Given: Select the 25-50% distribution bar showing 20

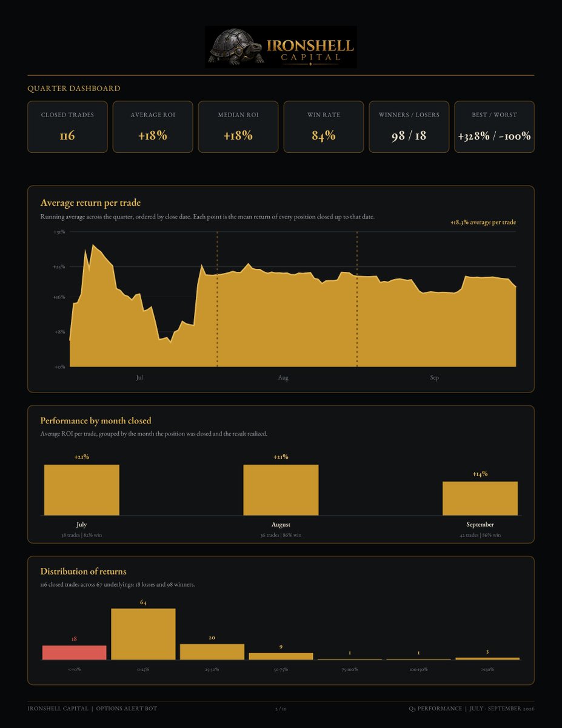Looking at the screenshot, I should (212, 652).
